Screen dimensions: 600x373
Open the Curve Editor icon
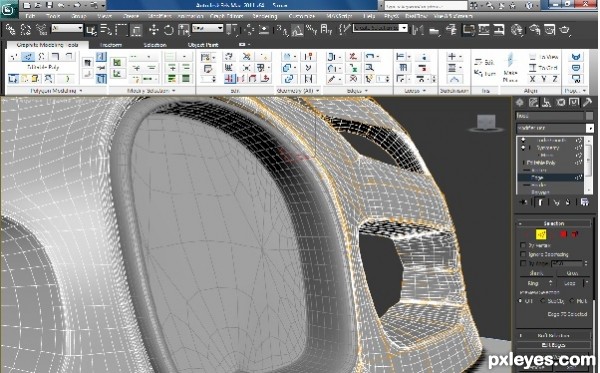(484, 30)
